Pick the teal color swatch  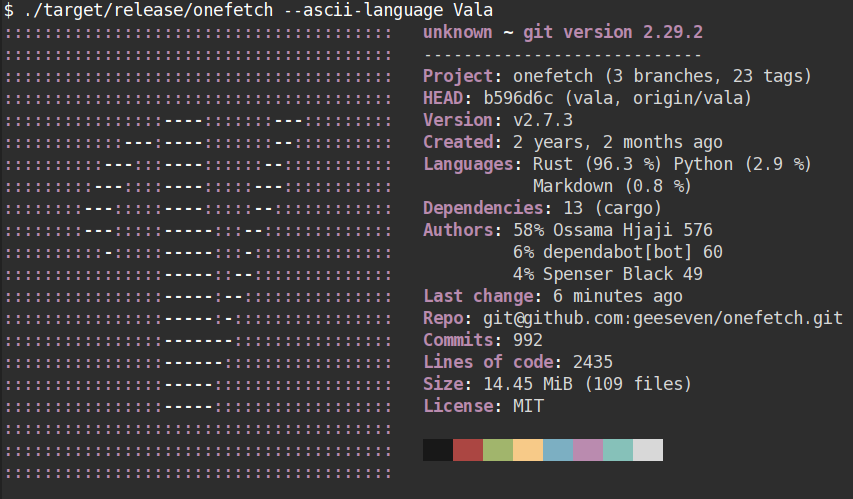617,450
